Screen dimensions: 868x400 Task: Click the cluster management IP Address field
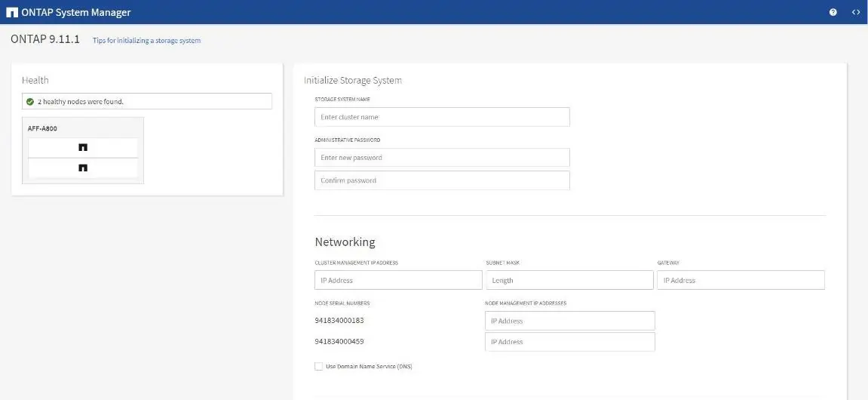pyautogui.click(x=398, y=280)
